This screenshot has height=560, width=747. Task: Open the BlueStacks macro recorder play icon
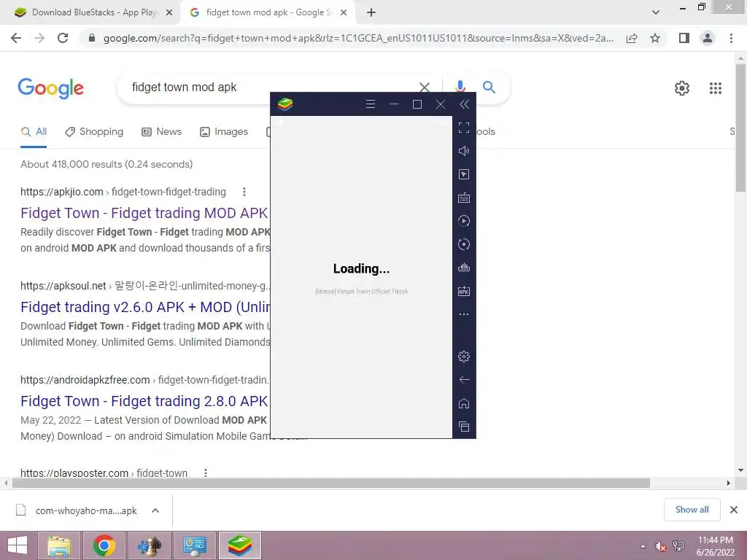463,221
